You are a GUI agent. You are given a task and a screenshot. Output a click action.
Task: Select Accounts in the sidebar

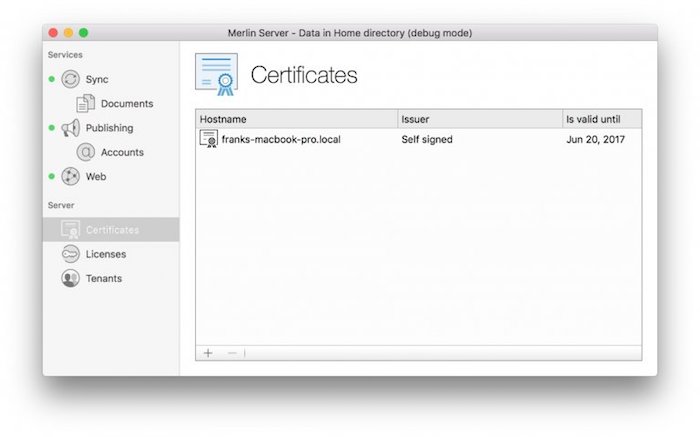pyautogui.click(x=122, y=152)
